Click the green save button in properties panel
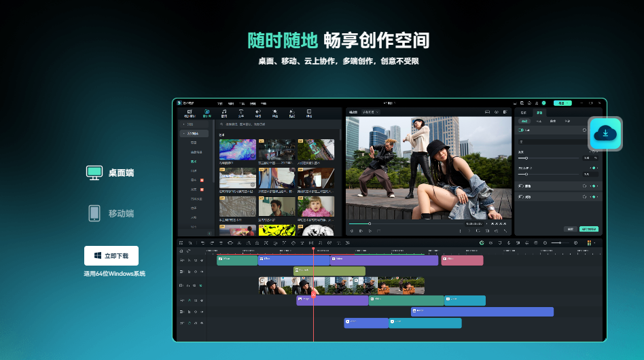 [x=589, y=229]
